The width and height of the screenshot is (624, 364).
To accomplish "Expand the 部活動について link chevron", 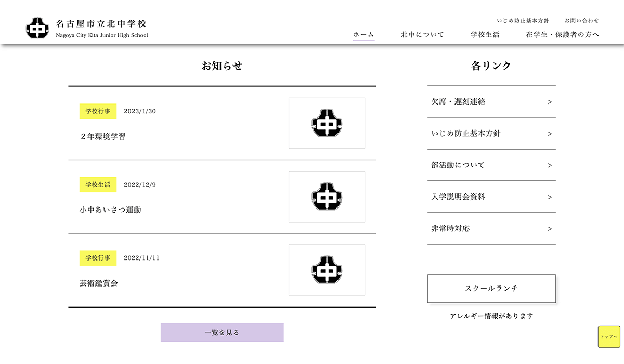I will [549, 165].
